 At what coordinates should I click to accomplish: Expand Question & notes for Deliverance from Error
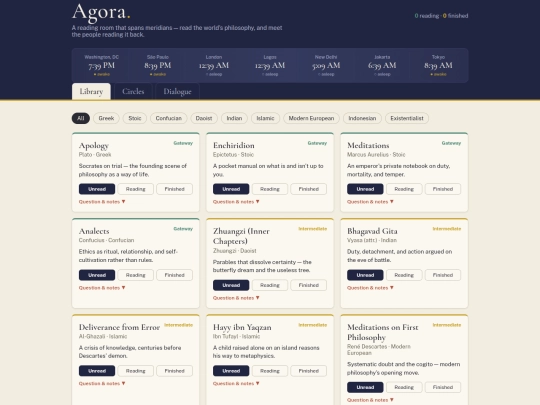(x=102, y=384)
